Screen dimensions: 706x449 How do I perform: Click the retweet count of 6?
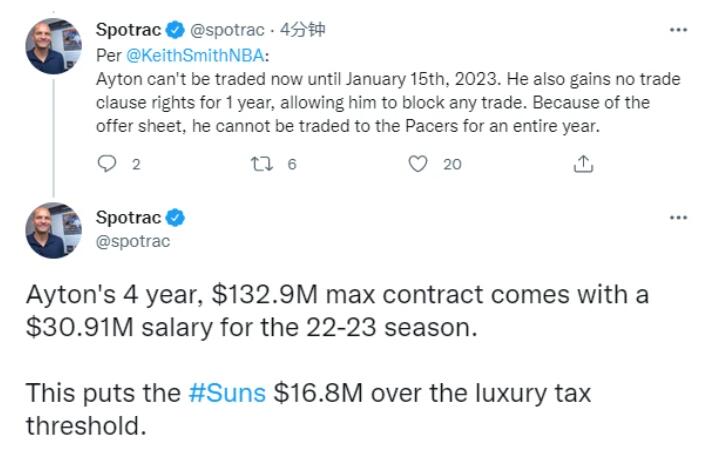tap(292, 165)
